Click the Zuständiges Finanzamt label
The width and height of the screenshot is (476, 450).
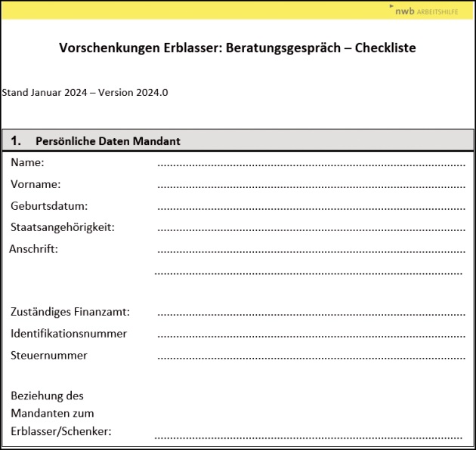[70, 312]
